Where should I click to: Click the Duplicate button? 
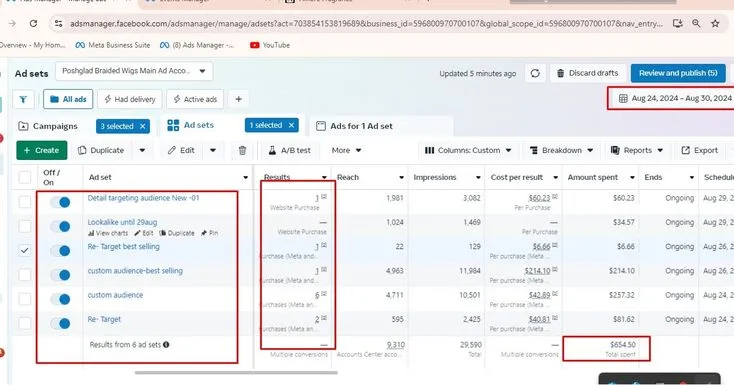(101, 150)
